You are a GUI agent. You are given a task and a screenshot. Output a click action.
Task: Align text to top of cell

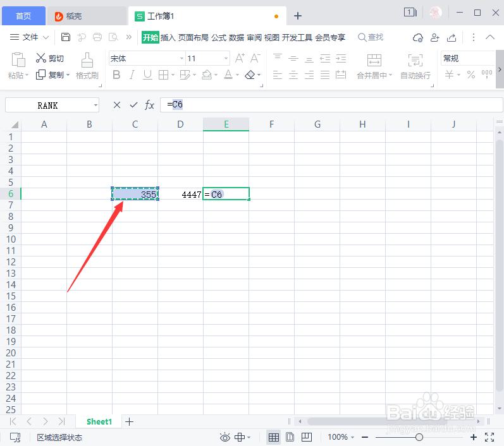[278, 57]
